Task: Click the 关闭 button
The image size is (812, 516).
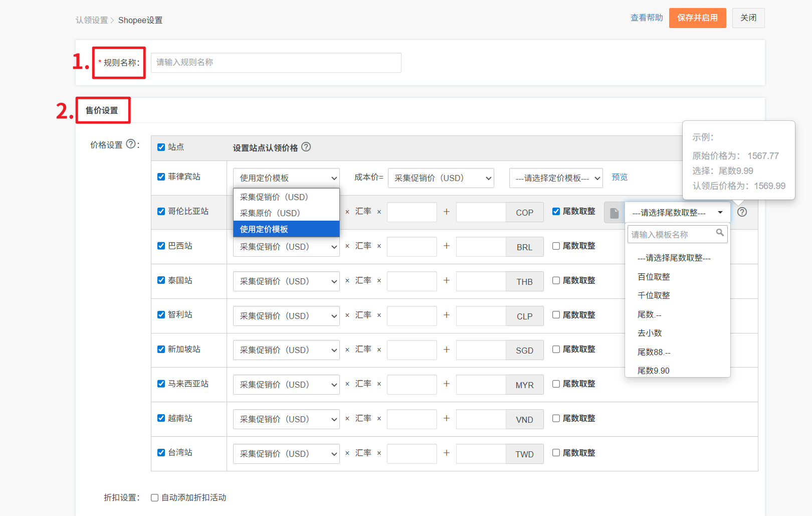Action: point(748,18)
